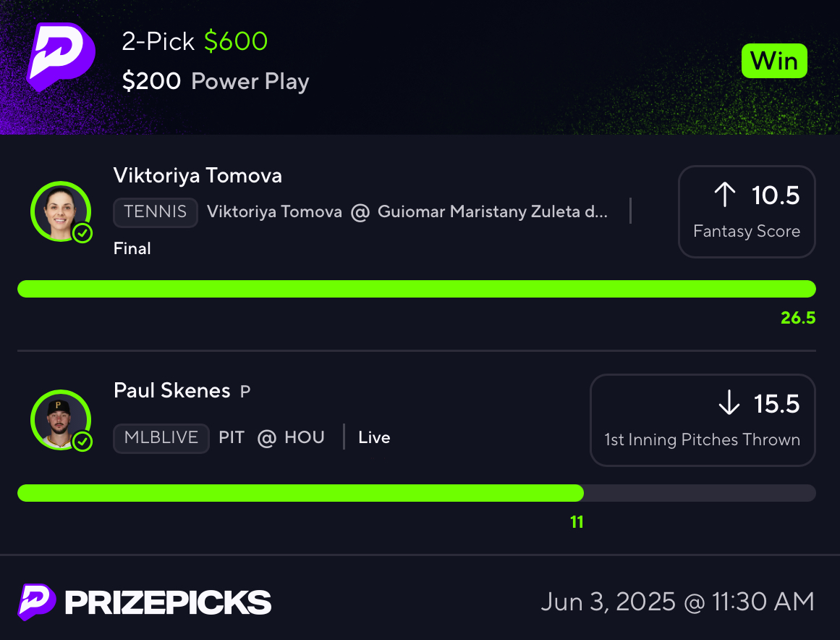Select the TENNIS league tag

click(x=156, y=212)
